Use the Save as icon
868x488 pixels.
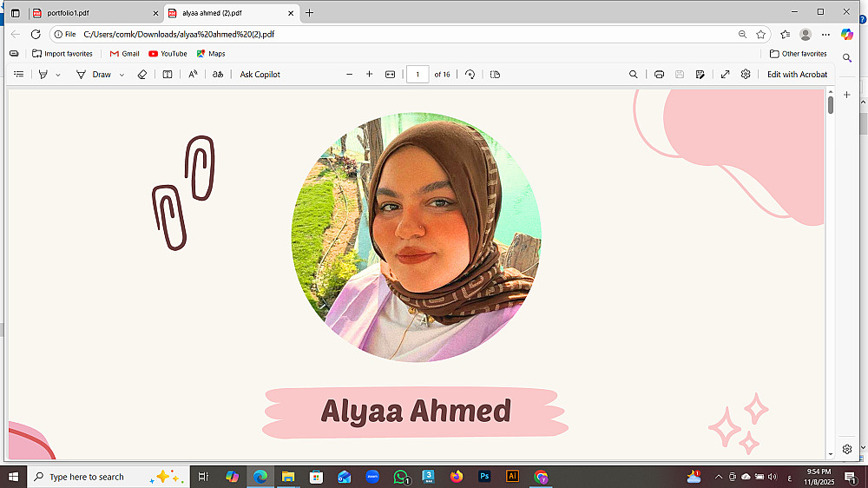click(700, 74)
